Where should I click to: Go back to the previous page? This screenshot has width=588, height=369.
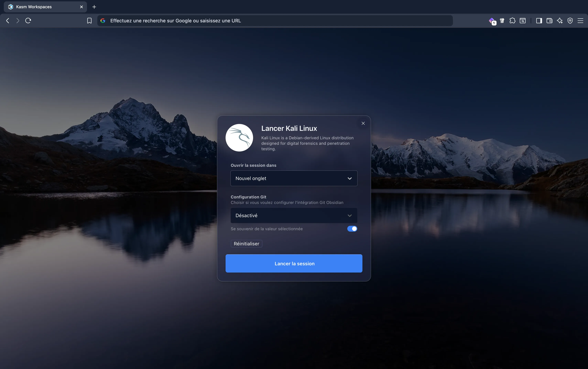(7, 20)
